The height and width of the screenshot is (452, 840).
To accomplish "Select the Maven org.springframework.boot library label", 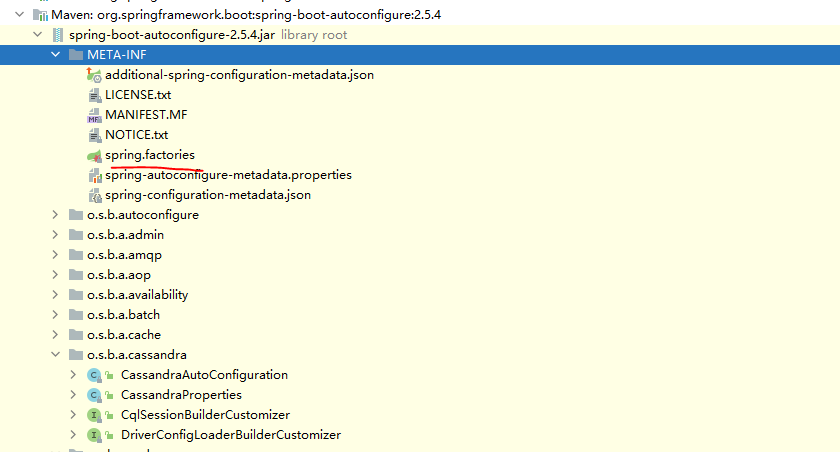I will pyautogui.click(x=246, y=14).
